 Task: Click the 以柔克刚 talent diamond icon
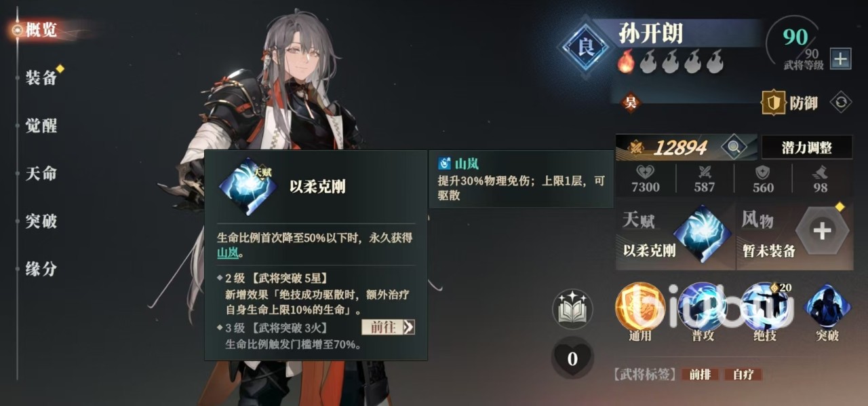(x=704, y=234)
